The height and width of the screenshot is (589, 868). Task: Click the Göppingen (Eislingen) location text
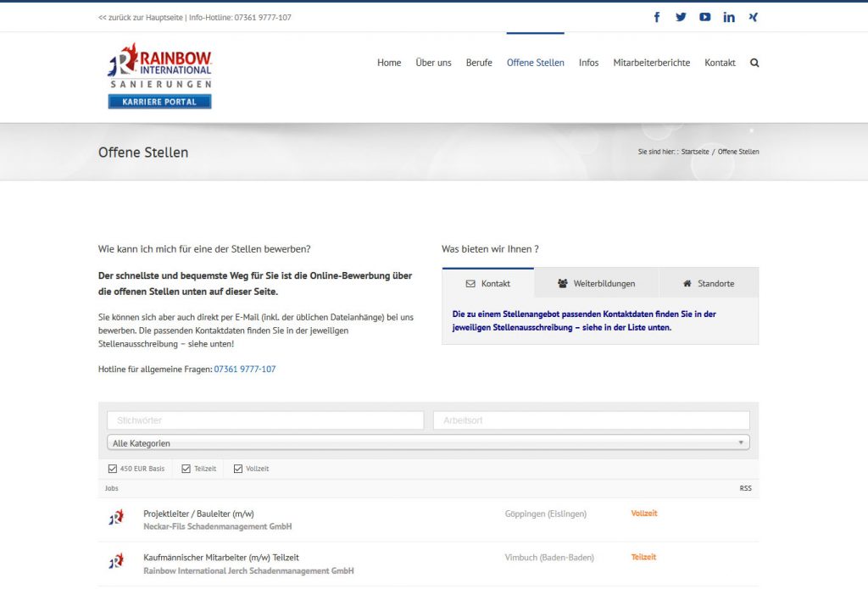545,514
